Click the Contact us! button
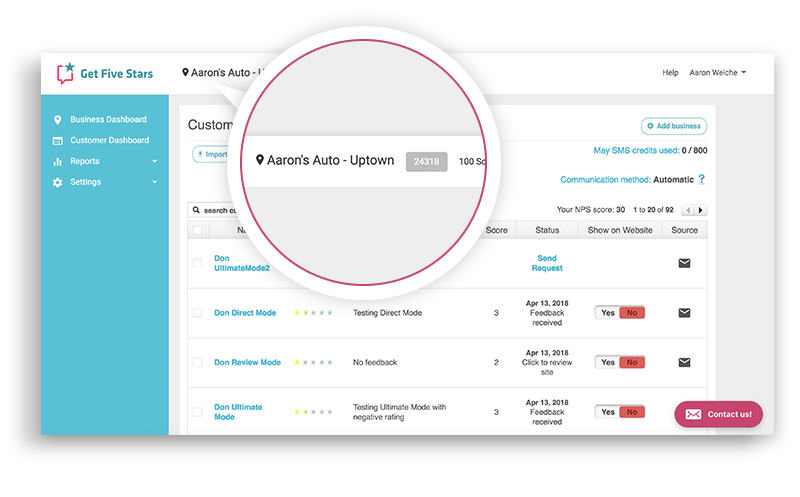The width and height of the screenshot is (800, 497). click(x=718, y=414)
